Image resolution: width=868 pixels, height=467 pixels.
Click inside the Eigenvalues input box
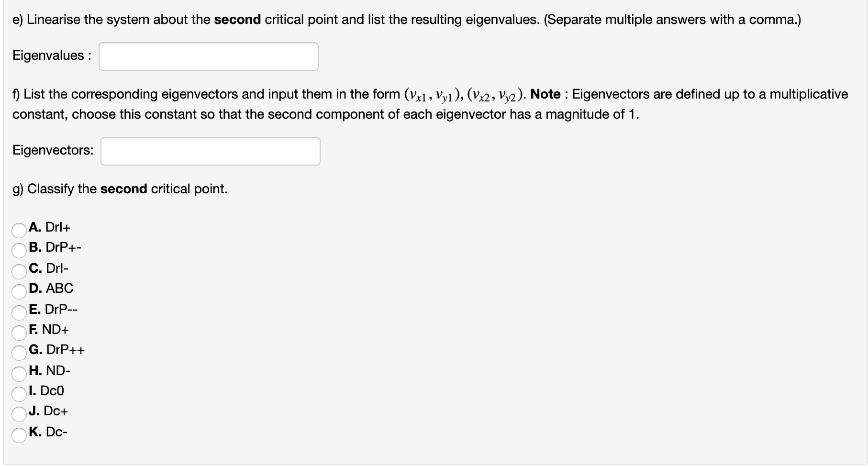click(x=208, y=56)
